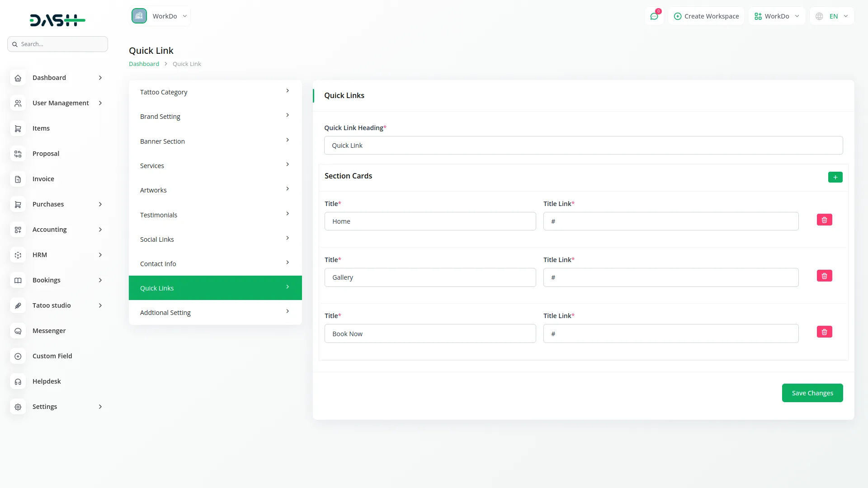868x488 pixels.
Task: Click the Quick Link Heading input field
Action: coord(583,145)
